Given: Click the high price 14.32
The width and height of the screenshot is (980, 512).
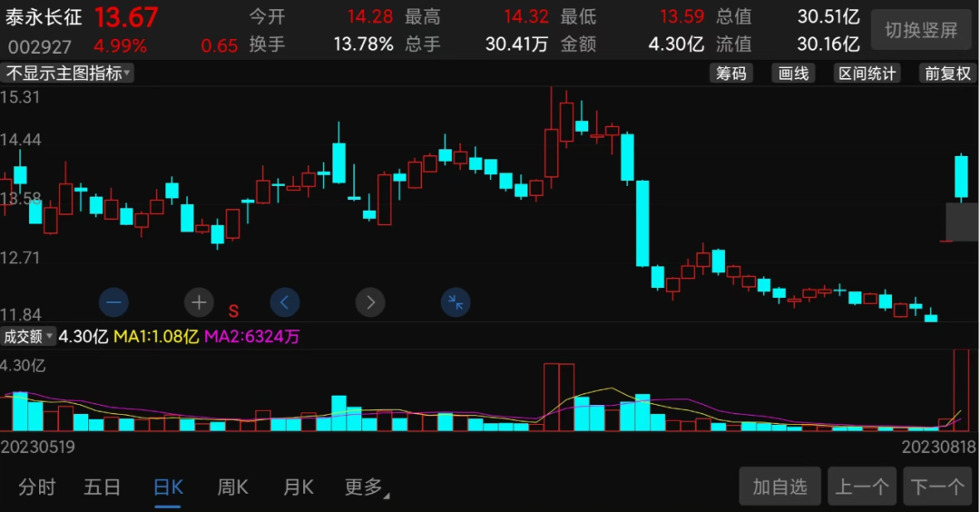Looking at the screenshot, I should point(525,16).
